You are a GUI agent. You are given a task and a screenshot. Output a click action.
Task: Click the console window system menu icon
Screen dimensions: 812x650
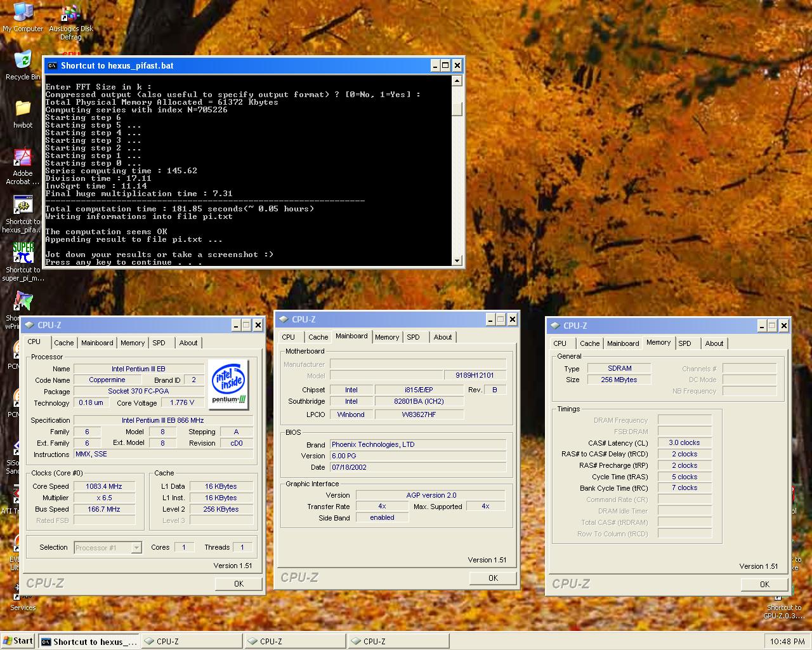52,65
